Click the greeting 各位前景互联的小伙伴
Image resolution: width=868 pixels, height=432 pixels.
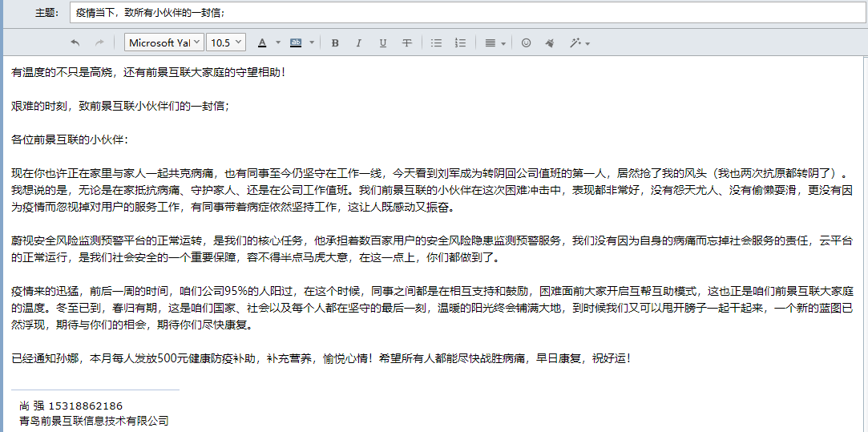[x=70, y=139]
